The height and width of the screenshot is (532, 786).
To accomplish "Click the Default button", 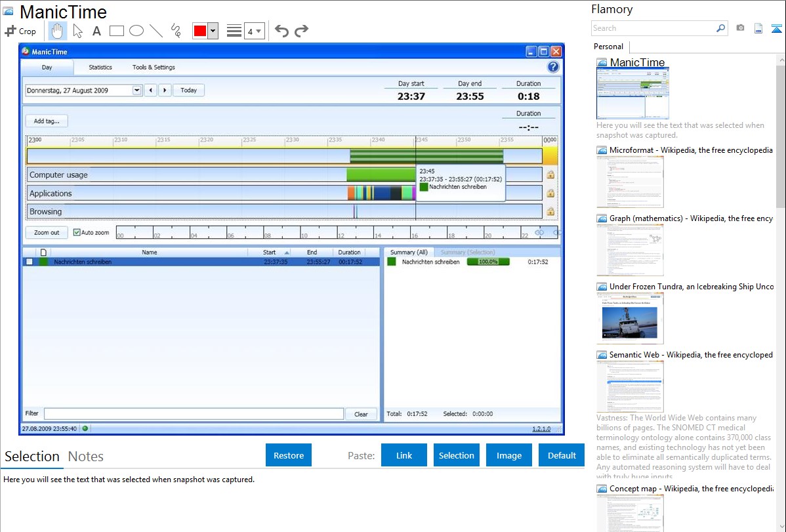I will pyautogui.click(x=562, y=455).
